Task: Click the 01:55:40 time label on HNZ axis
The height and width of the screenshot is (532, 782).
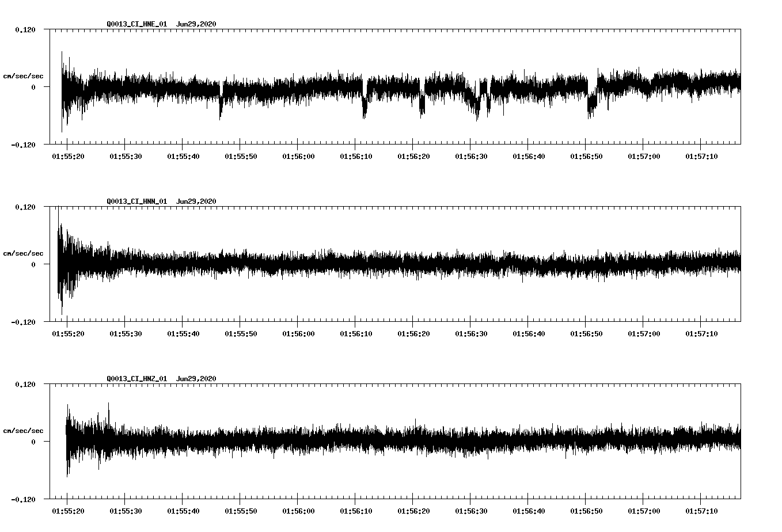Action: pyautogui.click(x=183, y=511)
